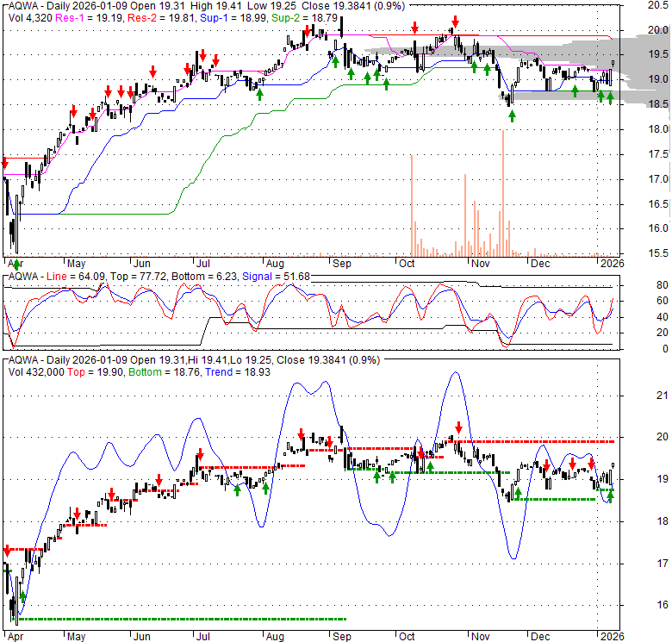Click the tall orange volume bar in early October
The height and width of the screenshot is (642, 672).
click(x=412, y=205)
